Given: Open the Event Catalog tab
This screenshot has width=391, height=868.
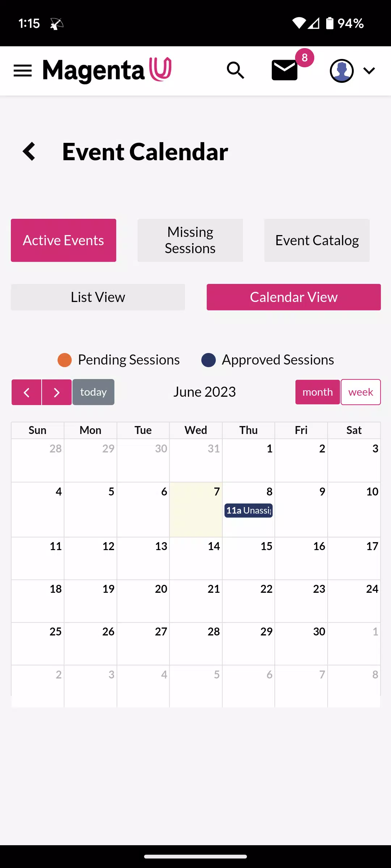Looking at the screenshot, I should coord(317,240).
